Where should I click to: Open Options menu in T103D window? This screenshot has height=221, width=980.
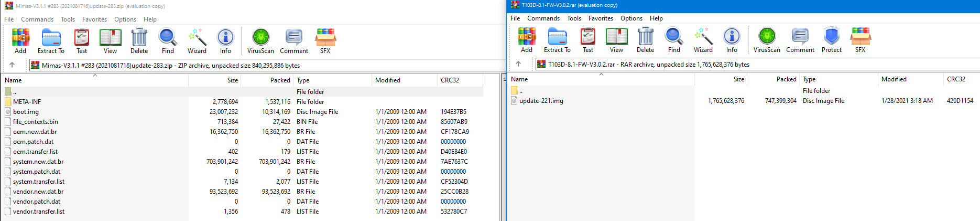tap(631, 18)
